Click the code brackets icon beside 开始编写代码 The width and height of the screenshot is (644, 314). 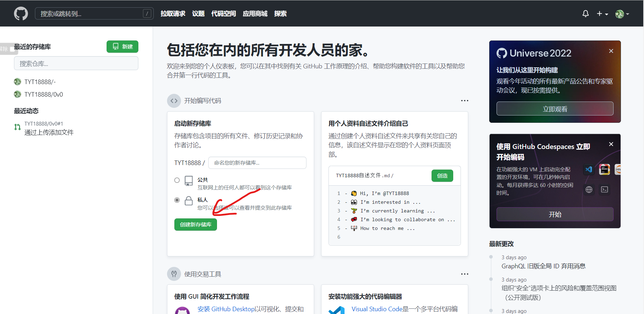pos(174,101)
